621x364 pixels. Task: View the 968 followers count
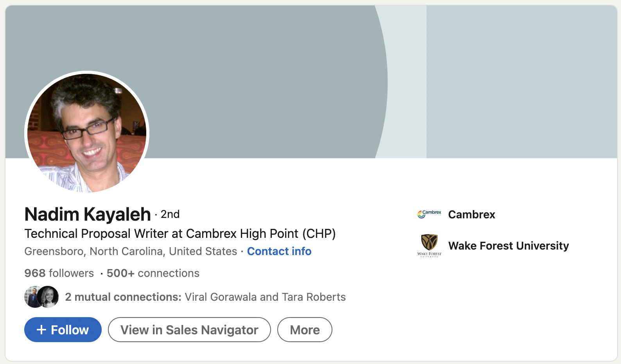[x=59, y=273]
